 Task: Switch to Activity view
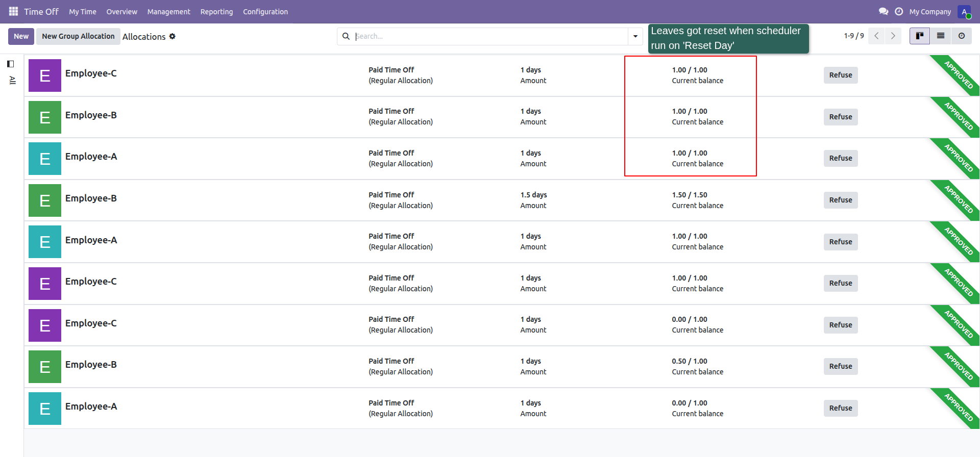pyautogui.click(x=962, y=36)
